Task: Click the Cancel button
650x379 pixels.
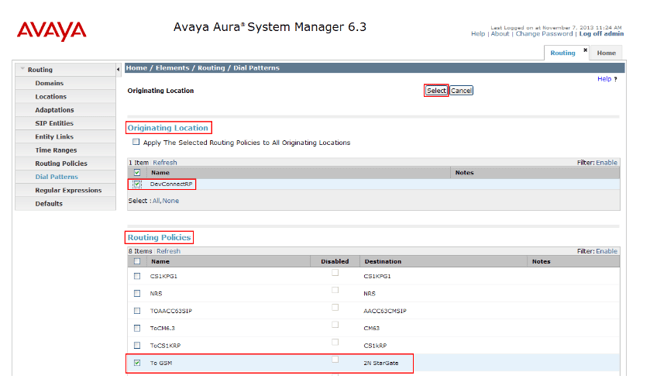Action: point(461,90)
